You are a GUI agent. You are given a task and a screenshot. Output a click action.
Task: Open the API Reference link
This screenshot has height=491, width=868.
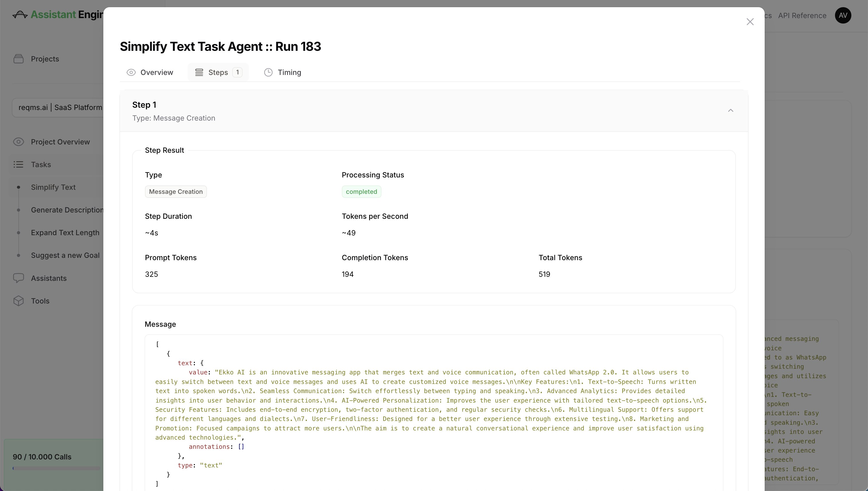pyautogui.click(x=802, y=16)
